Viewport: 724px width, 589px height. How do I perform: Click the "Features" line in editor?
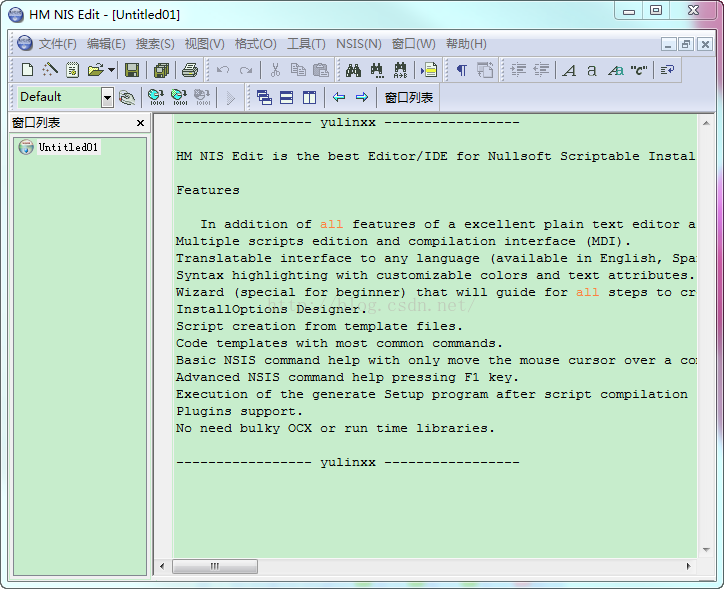tap(208, 190)
